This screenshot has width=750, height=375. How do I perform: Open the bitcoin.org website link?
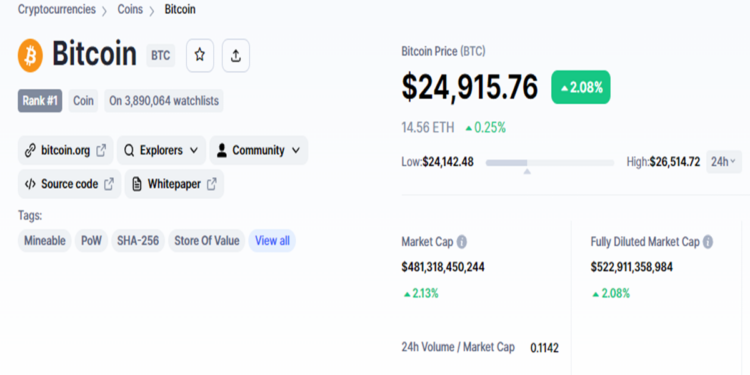coord(66,150)
